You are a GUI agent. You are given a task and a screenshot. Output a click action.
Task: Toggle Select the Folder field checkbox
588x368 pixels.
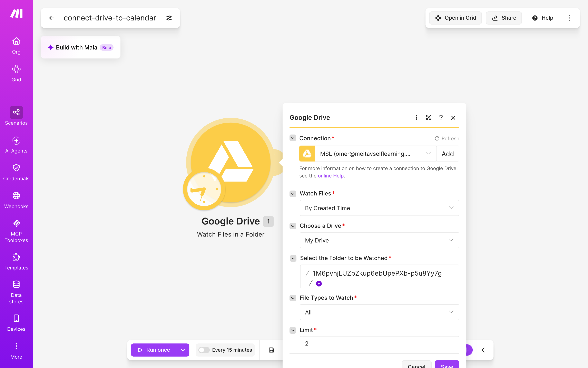[x=293, y=258]
